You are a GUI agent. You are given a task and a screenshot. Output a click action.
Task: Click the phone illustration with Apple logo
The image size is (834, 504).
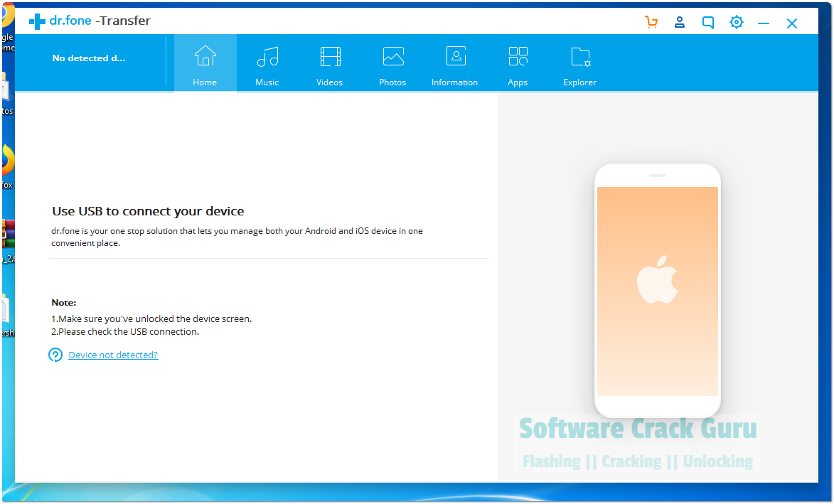658,291
